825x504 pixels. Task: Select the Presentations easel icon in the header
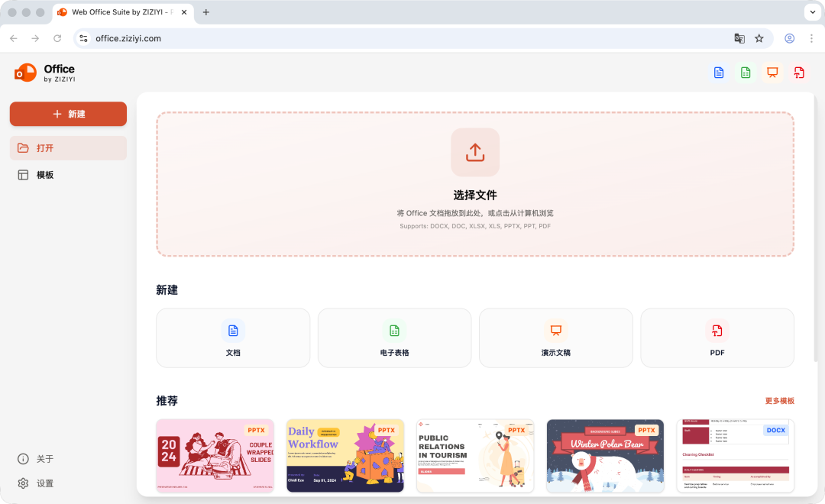click(772, 73)
